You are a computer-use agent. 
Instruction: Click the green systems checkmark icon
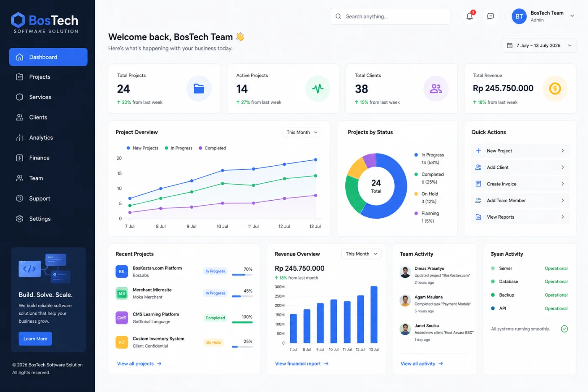[x=564, y=329]
